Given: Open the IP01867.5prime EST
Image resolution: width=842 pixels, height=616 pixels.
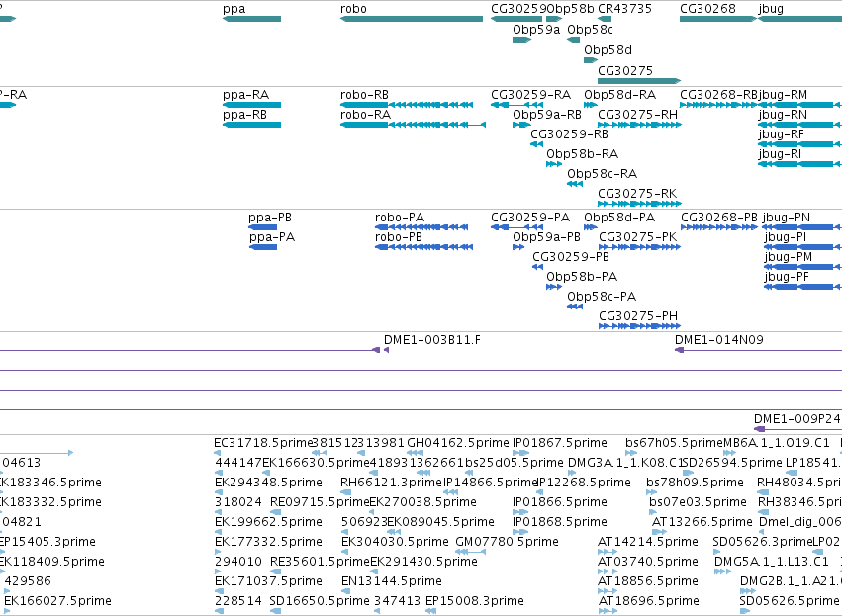Looking at the screenshot, I should (520, 453).
